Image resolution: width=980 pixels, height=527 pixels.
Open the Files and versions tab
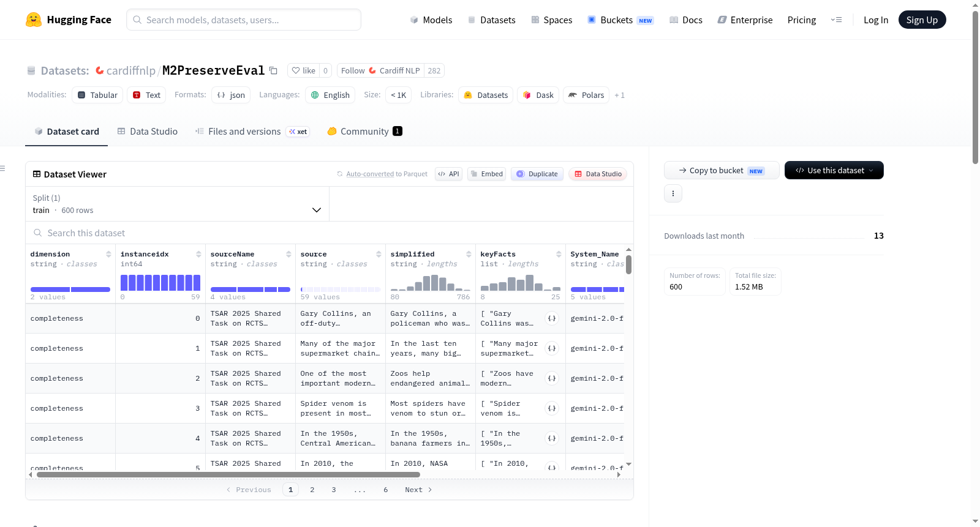click(x=252, y=131)
